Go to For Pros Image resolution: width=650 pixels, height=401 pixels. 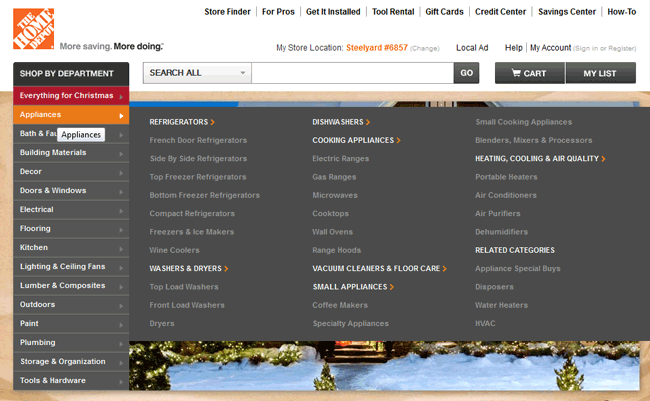tap(278, 12)
